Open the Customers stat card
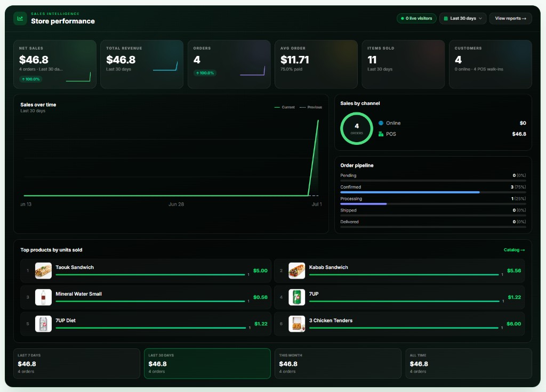 (491, 64)
